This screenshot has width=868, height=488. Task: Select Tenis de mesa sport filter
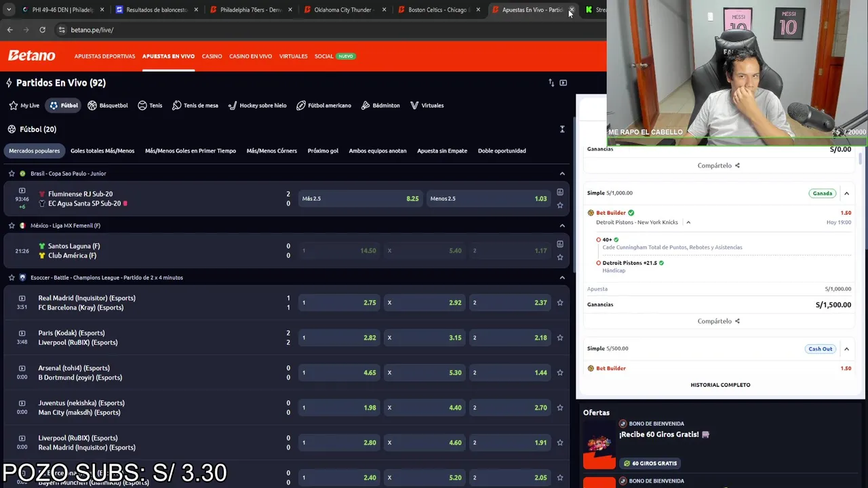click(195, 105)
